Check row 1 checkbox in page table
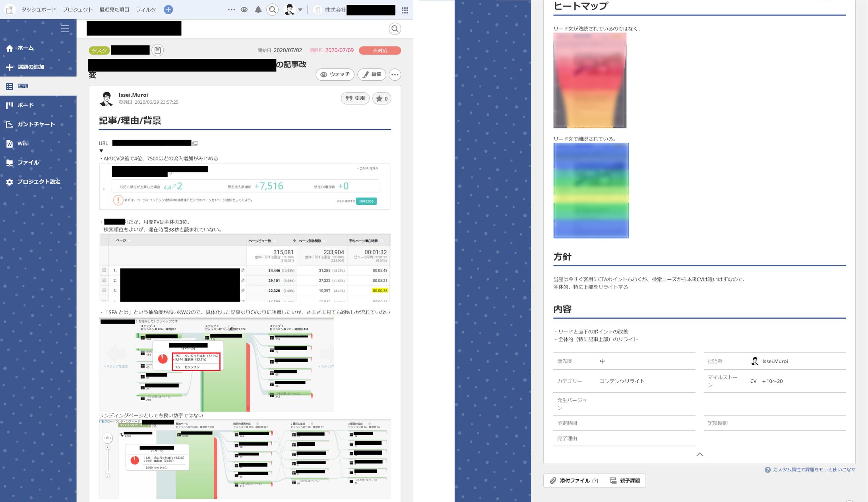868x502 pixels. 105,270
